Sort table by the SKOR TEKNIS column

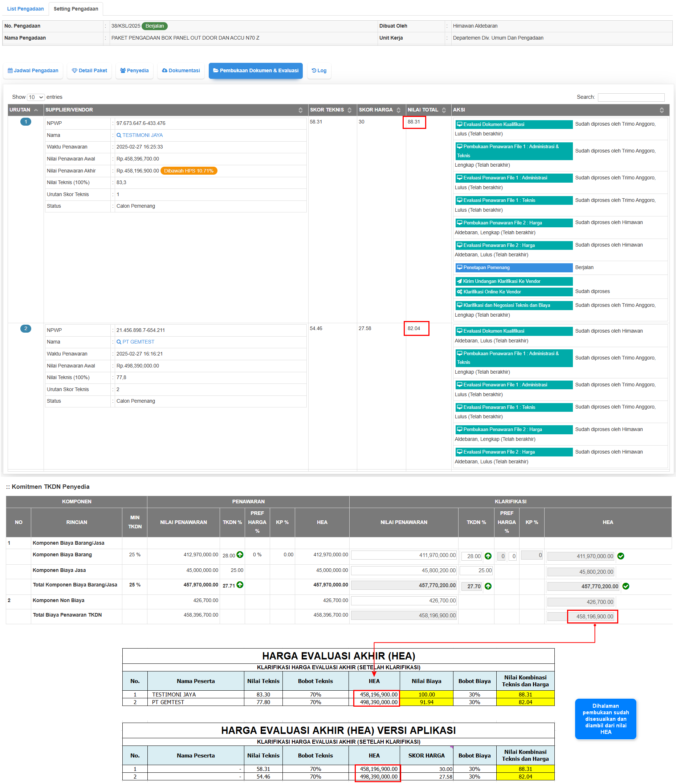(349, 110)
